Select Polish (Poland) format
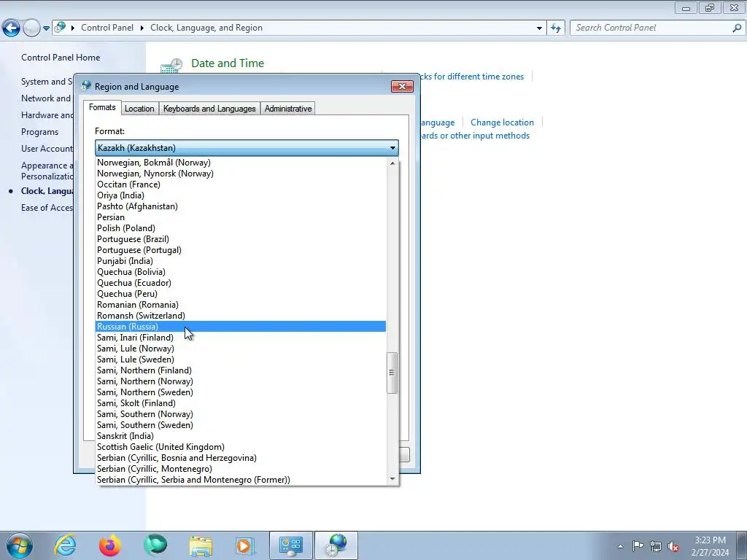 pyautogui.click(x=241, y=228)
